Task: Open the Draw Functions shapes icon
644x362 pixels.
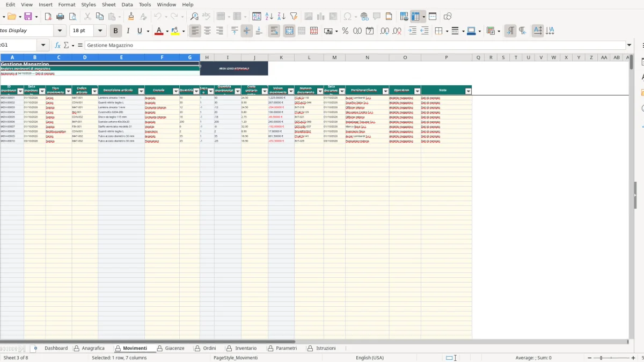Action: pos(448,17)
